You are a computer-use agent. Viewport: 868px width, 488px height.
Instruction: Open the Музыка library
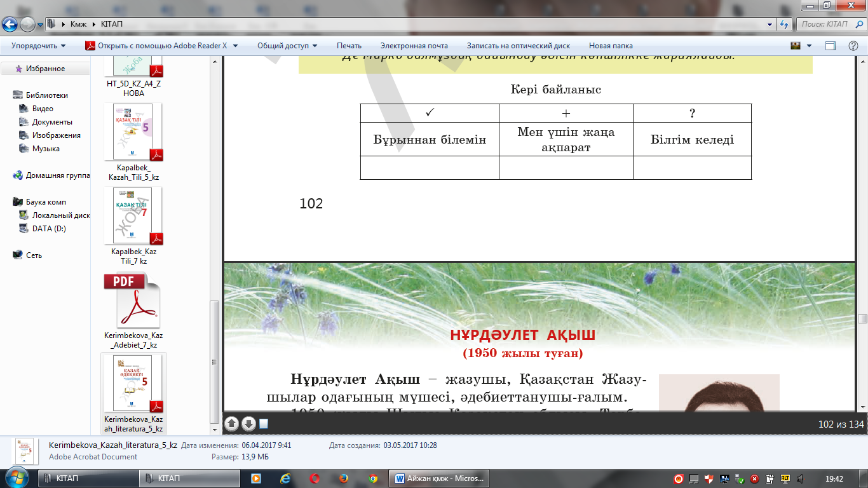(46, 149)
